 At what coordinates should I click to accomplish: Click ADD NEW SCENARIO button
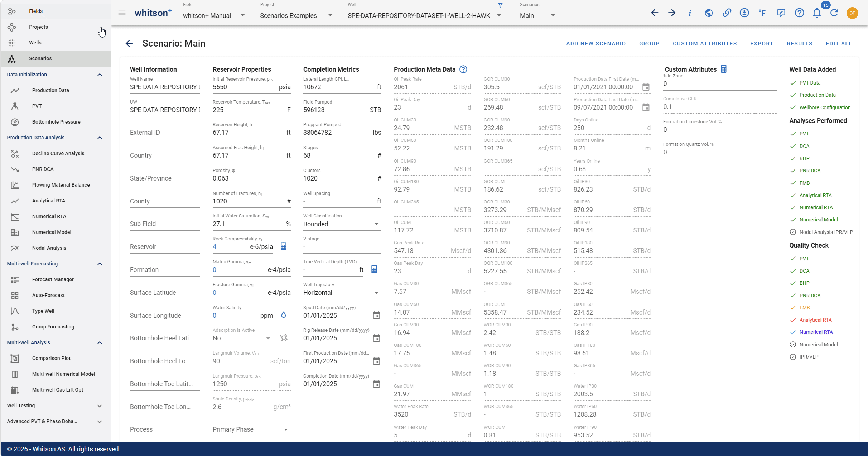coord(596,44)
